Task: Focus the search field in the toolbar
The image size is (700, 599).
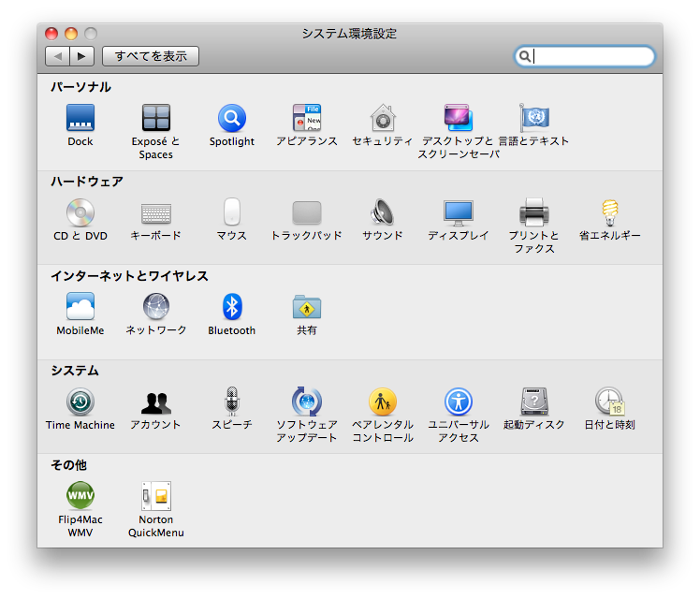Action: click(584, 56)
